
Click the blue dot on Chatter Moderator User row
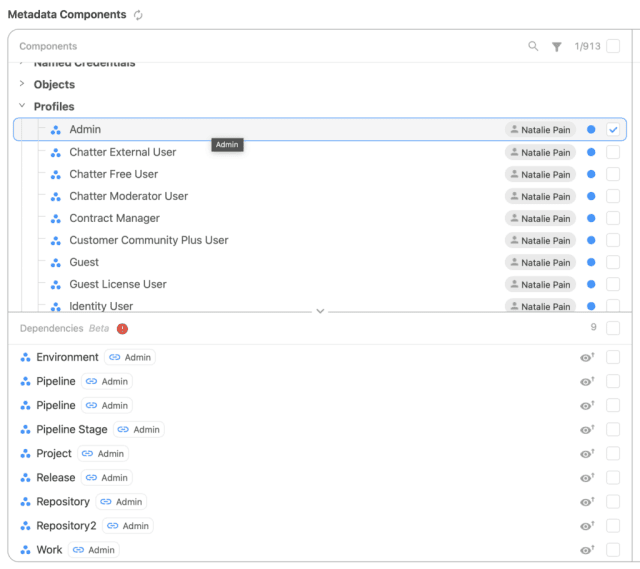(x=591, y=196)
